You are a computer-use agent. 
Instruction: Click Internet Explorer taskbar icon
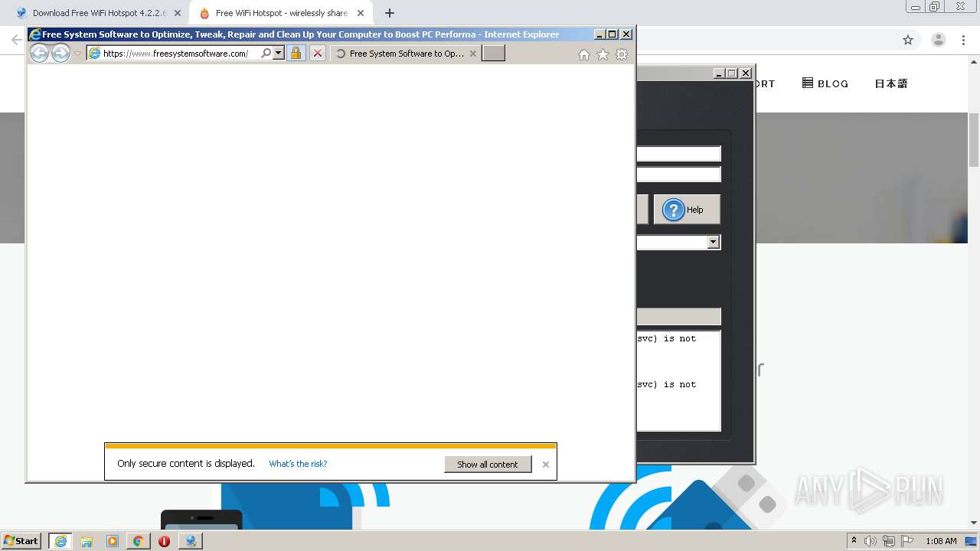(x=60, y=541)
